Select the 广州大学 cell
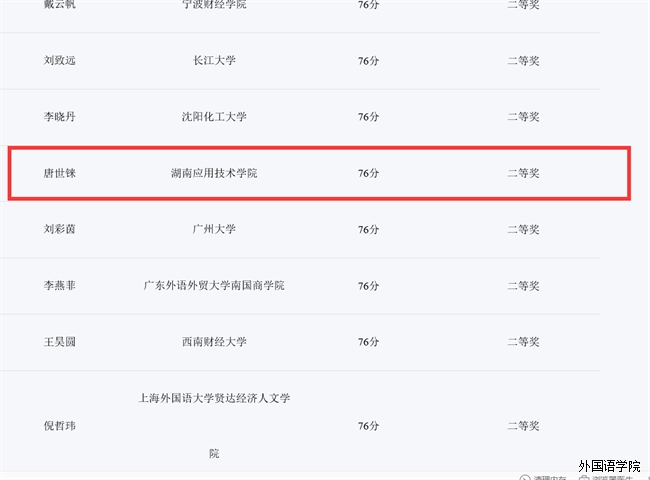Viewport: 650px width, 480px height. pos(214,229)
